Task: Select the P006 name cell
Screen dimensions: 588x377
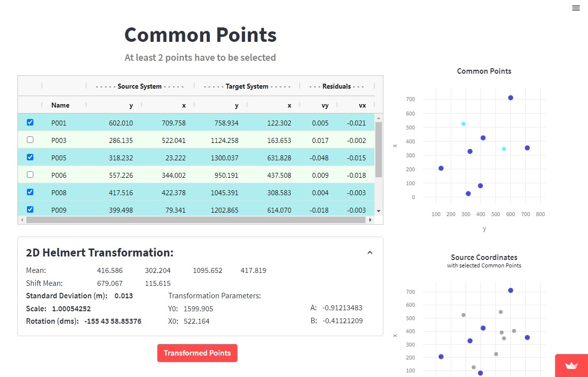Action: (59, 175)
